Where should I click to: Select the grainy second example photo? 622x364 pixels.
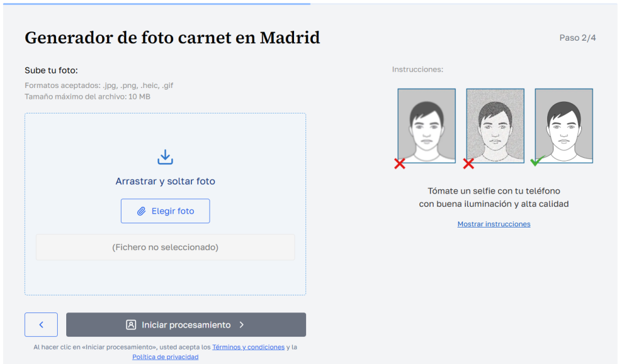click(495, 125)
